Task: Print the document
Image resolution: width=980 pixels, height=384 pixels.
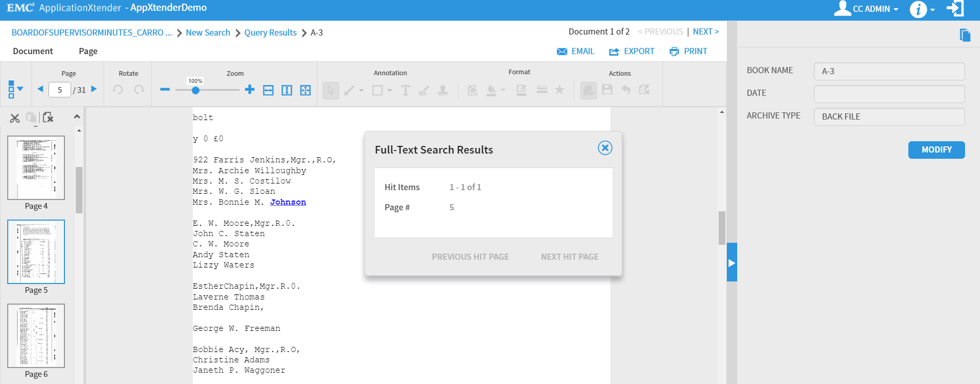Action: [688, 51]
